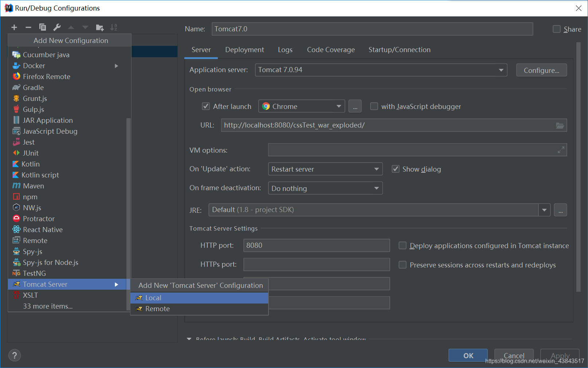Click the folder icon in URL field
The image size is (588, 368).
[560, 125]
